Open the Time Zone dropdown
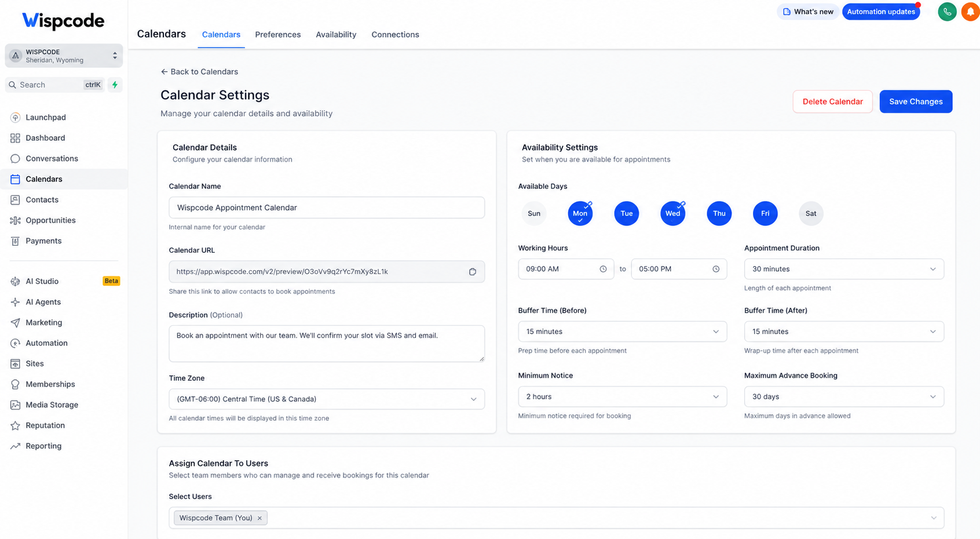The width and height of the screenshot is (980, 539). click(327, 399)
